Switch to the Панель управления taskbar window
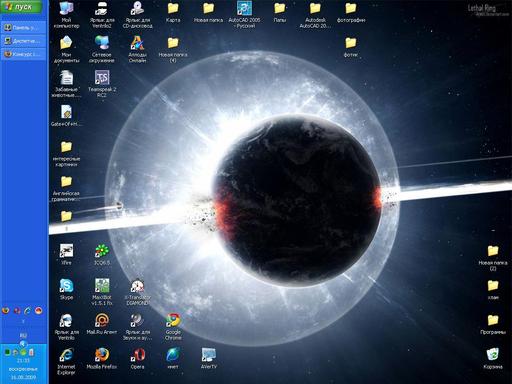The height and width of the screenshot is (384, 512). 23,28
